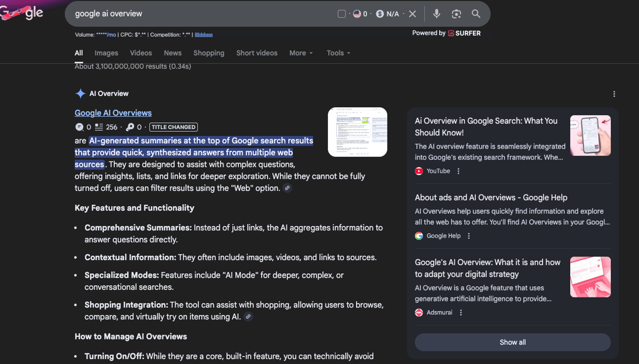Click the source link icon after "Web" option

(287, 188)
